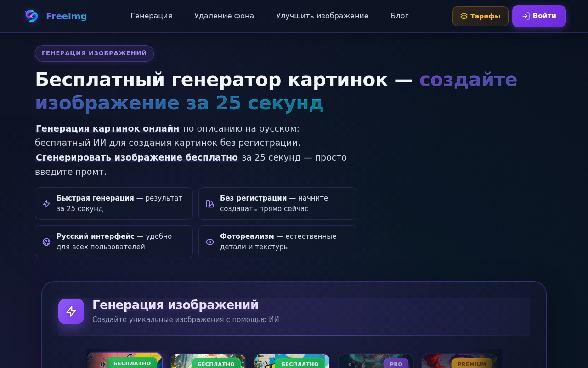Viewport: 588px width, 368px height.
Task: Click bold text 'Генерация картинок онлайн'
Action: click(107, 128)
